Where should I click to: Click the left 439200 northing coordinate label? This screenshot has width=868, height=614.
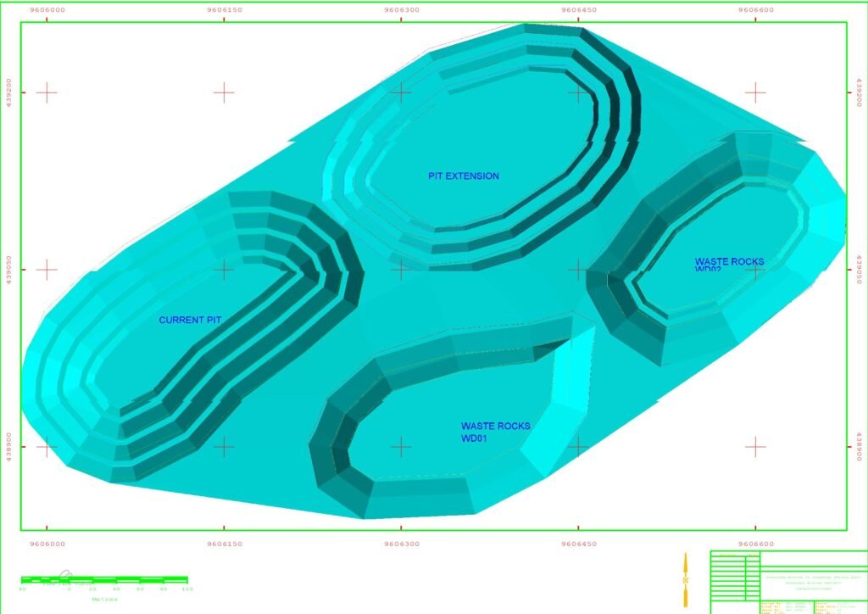(8, 92)
